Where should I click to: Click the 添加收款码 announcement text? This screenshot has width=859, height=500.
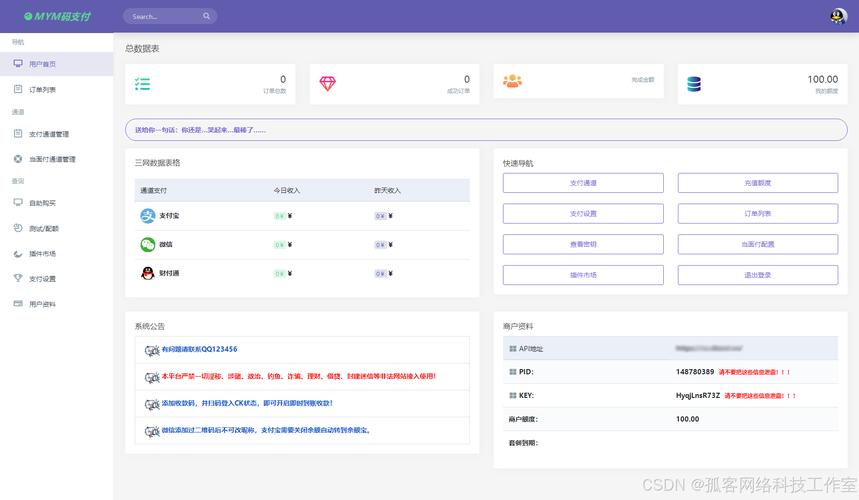click(247, 403)
